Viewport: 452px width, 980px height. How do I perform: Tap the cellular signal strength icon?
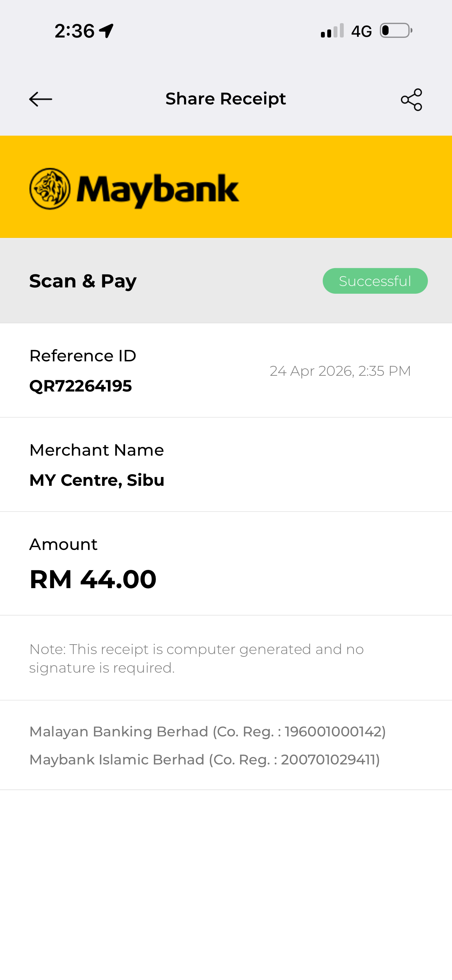point(332,31)
